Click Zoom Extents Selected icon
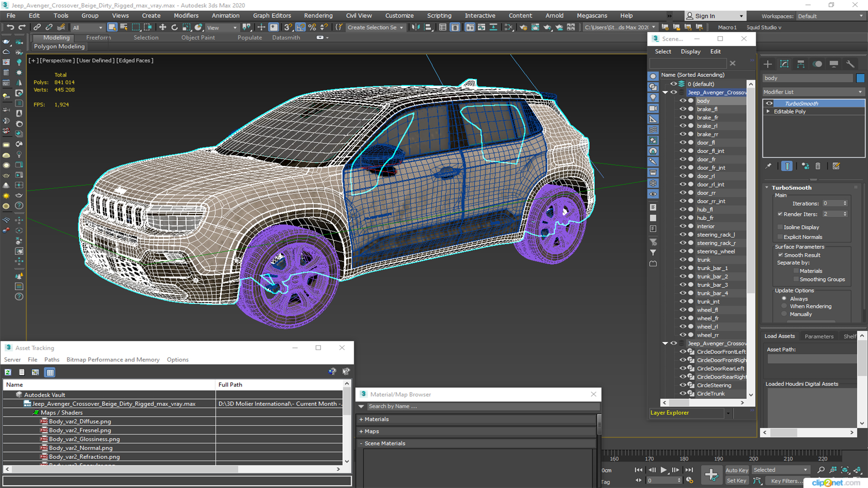The height and width of the screenshot is (488, 868). [x=844, y=470]
